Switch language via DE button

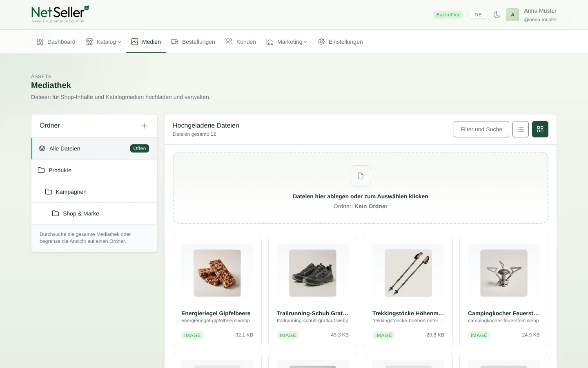click(478, 15)
